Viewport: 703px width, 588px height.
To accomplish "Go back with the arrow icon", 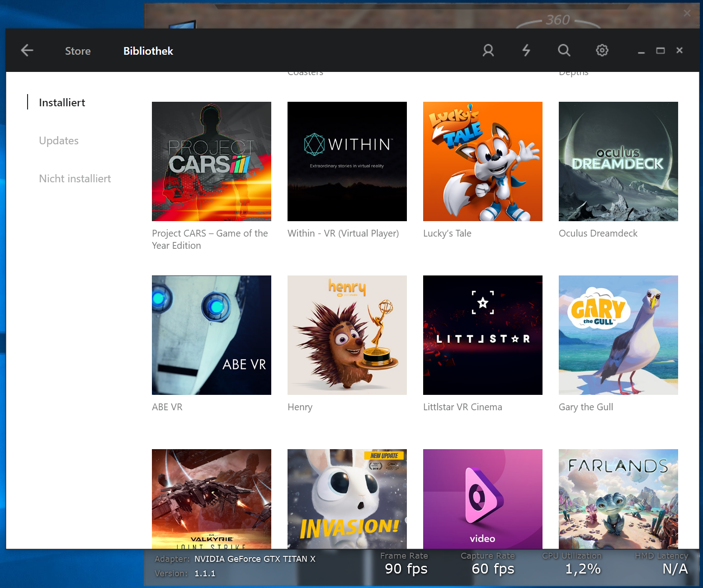I will click(x=27, y=50).
